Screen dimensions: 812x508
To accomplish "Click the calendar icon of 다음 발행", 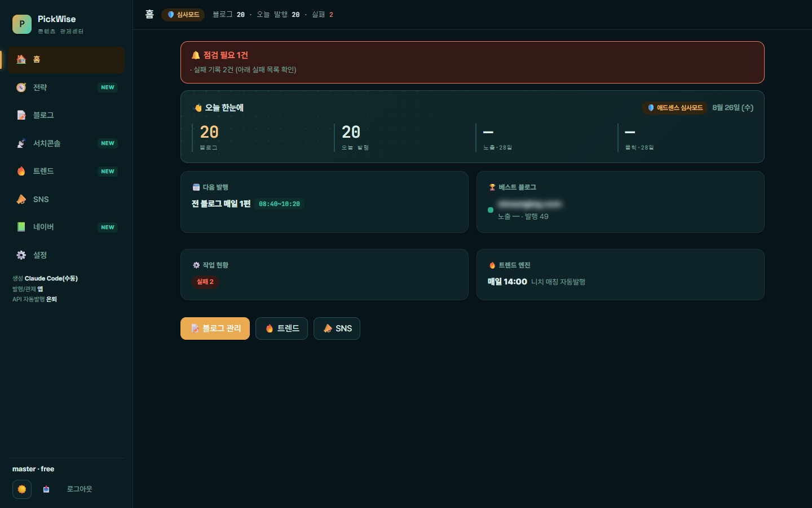I will coord(196,187).
